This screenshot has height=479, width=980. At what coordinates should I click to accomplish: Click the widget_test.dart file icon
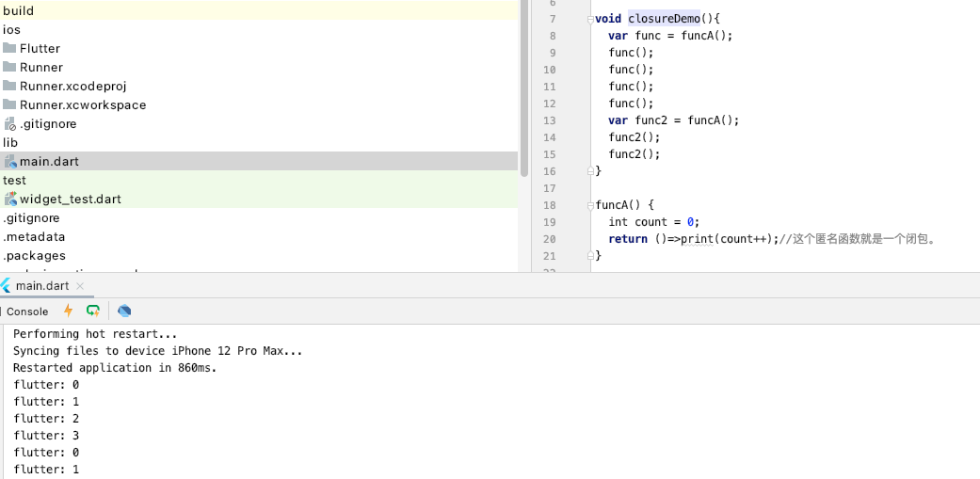pyautogui.click(x=10, y=199)
